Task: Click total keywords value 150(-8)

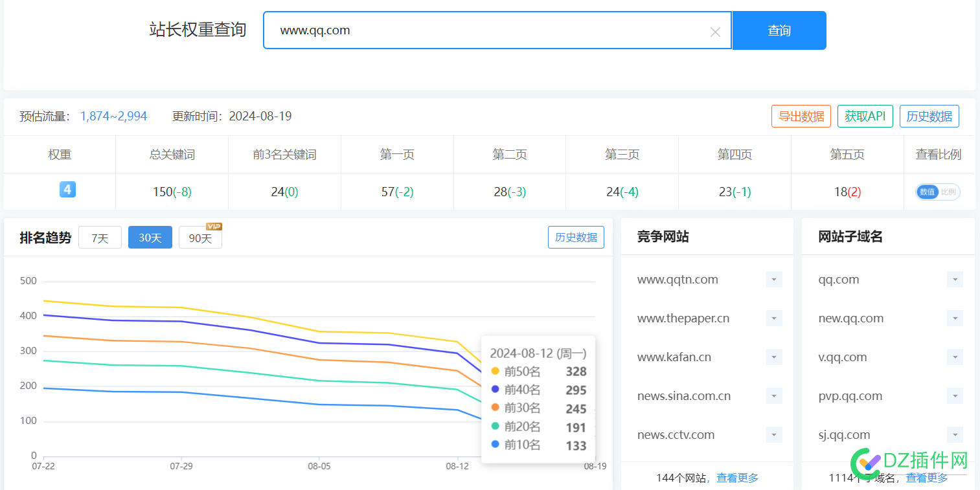Action: pyautogui.click(x=172, y=192)
